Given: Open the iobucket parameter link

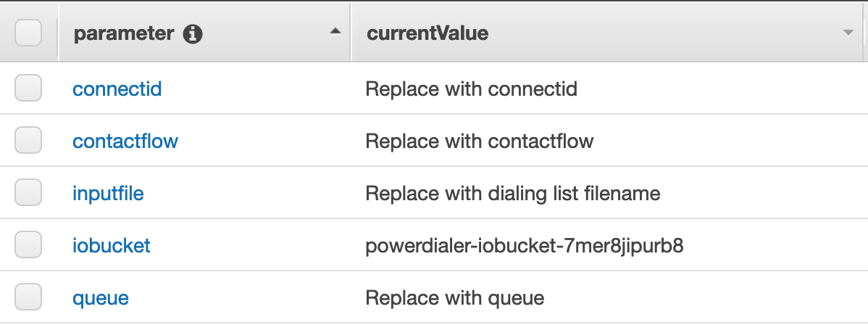Looking at the screenshot, I should [x=112, y=245].
